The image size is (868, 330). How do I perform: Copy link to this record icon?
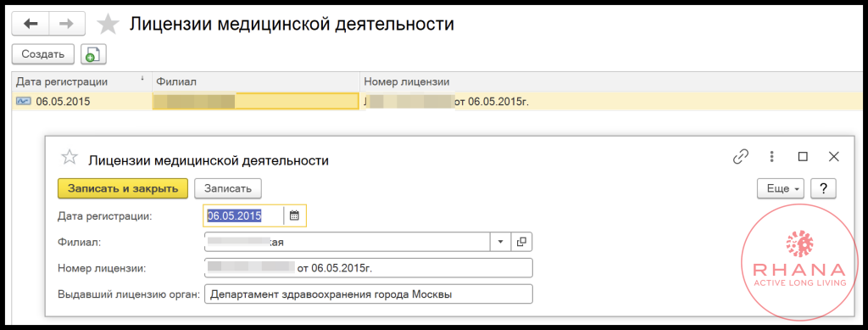pos(740,157)
